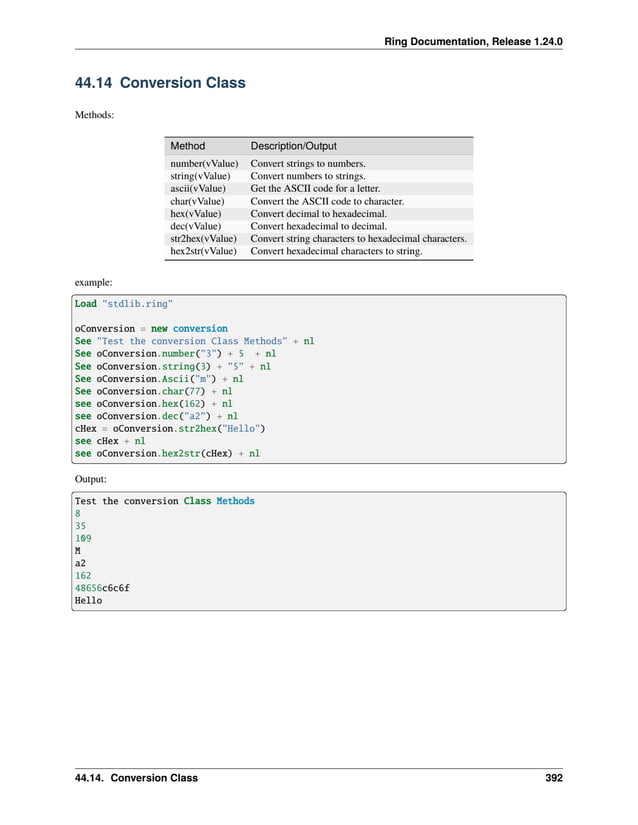Click the code line with oConversion.dec("a2")
This screenshot has height=825, width=638.
click(x=156, y=416)
